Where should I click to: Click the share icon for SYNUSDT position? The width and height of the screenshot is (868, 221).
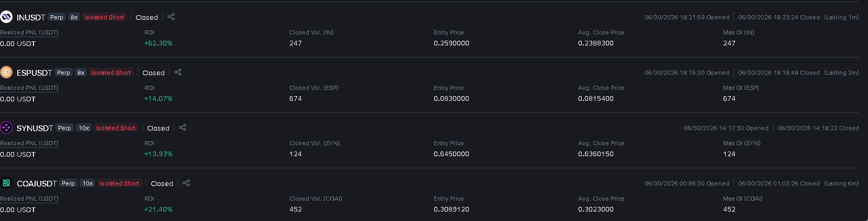coord(183,127)
